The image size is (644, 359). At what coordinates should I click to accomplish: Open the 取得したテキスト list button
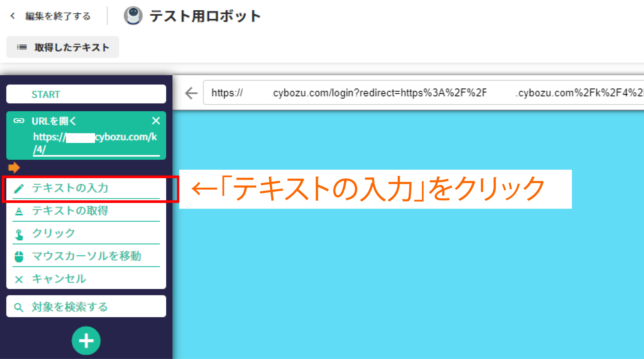click(63, 47)
